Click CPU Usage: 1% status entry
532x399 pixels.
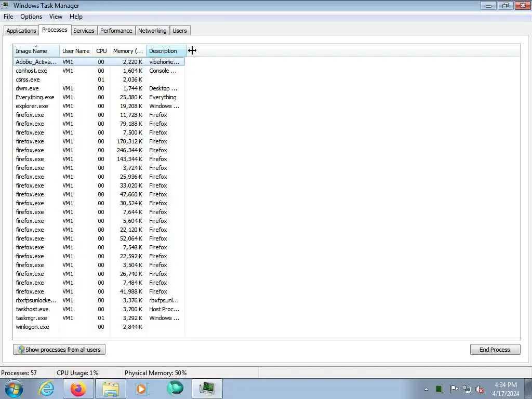coord(77,373)
